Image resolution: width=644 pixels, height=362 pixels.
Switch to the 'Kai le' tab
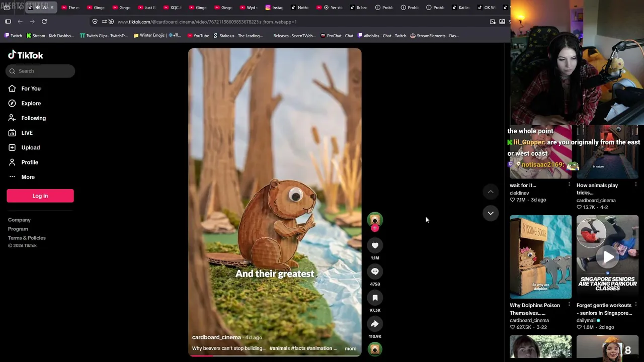coord(461,8)
